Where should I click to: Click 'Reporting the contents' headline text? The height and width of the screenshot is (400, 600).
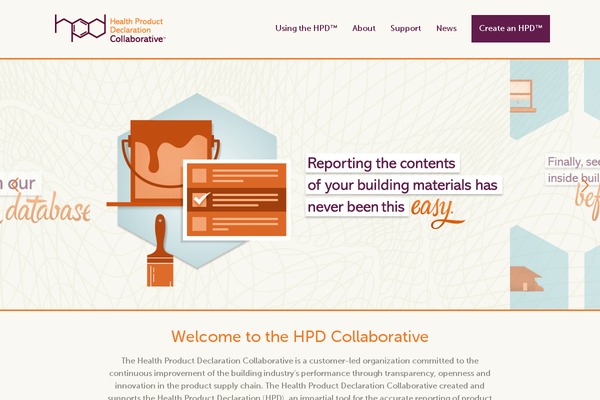[382, 163]
